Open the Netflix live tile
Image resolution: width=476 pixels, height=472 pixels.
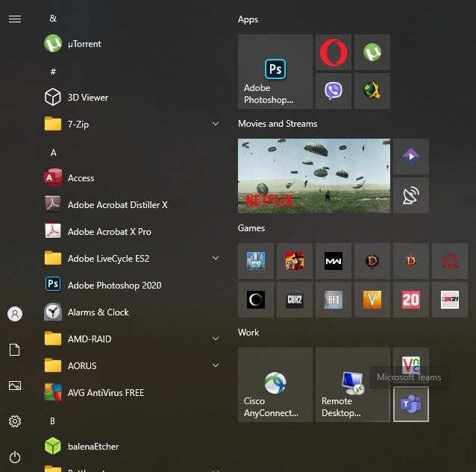tap(314, 176)
